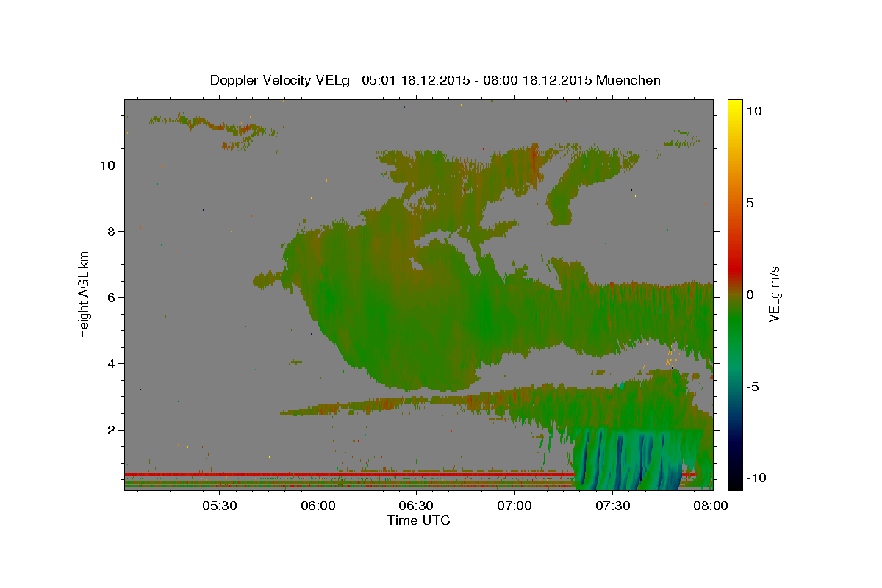
Task: Click the height tick label 10
Action: pos(110,165)
